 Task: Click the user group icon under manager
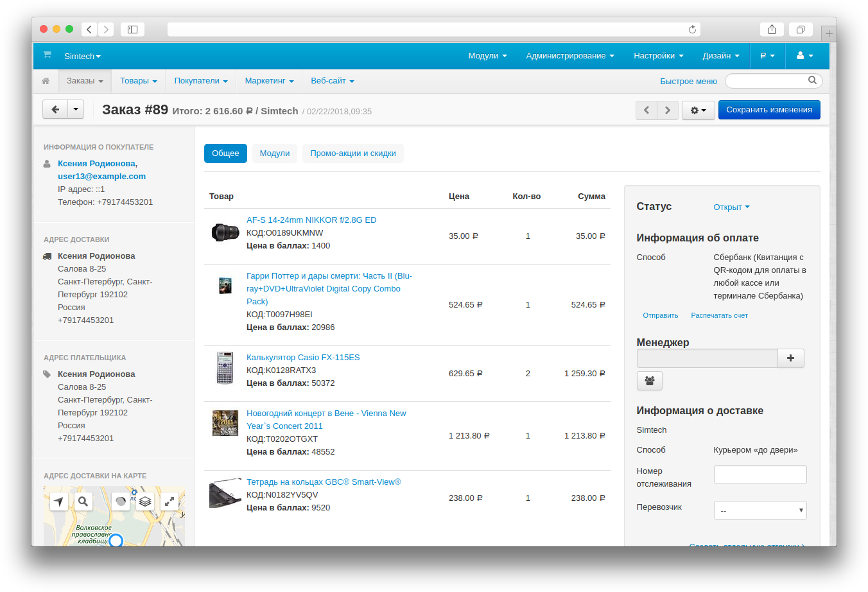[649, 381]
